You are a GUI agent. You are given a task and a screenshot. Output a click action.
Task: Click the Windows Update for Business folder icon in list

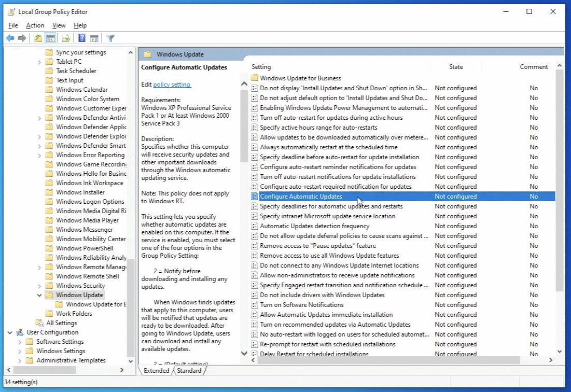(254, 78)
